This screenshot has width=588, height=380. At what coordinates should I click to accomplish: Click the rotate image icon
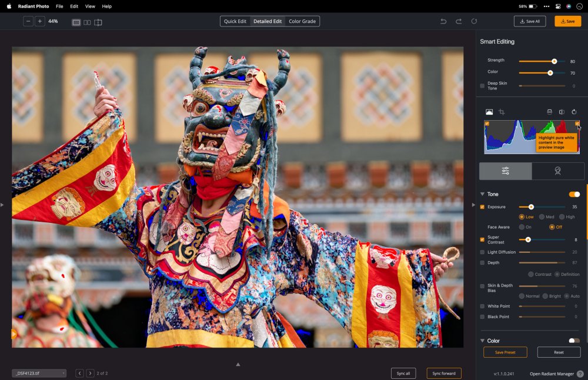(x=574, y=112)
